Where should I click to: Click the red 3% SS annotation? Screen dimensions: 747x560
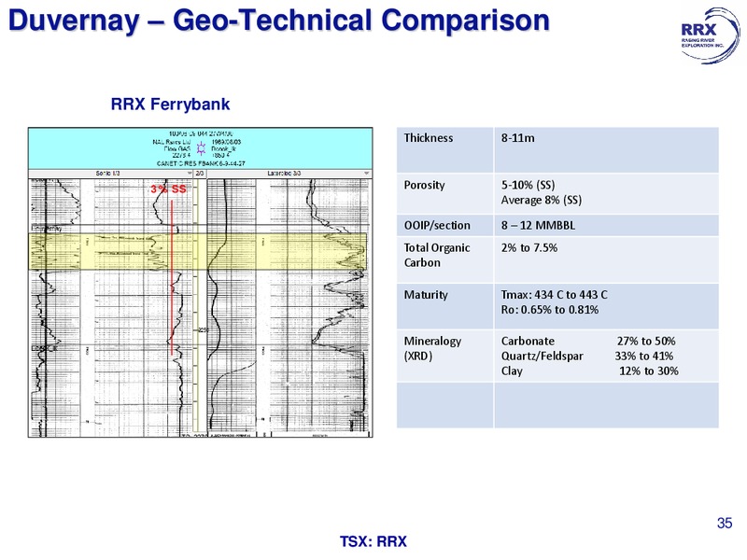tap(168, 189)
